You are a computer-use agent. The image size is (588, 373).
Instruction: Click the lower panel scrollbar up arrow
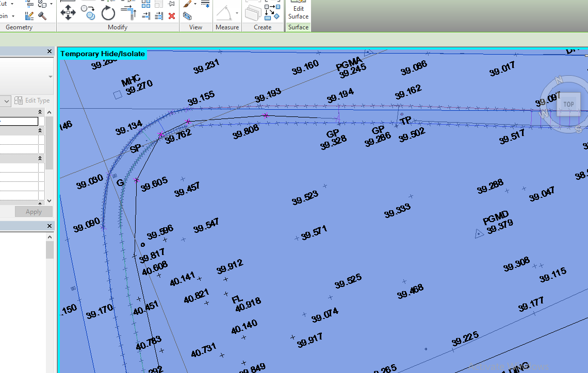pyautogui.click(x=50, y=237)
